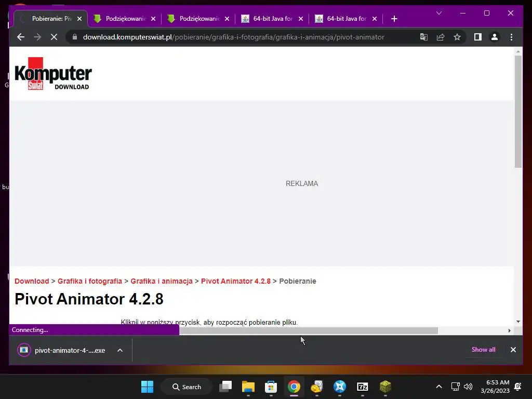532x399 pixels.
Task: Open the green block taskbar icon
Action: click(x=385, y=387)
